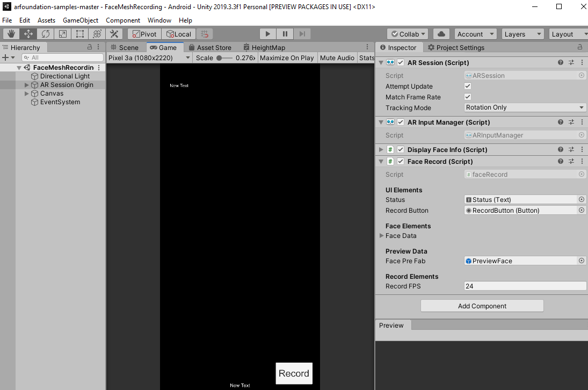The width and height of the screenshot is (588, 390).
Task: Expand AR Session Origin in Hierarchy
Action: 27,85
